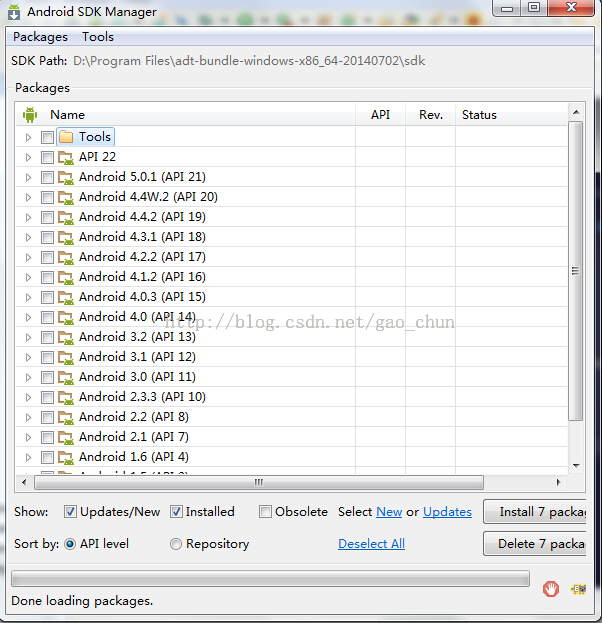The height and width of the screenshot is (623, 602).
Task: Click the Android robot icon in Name header
Action: (30, 115)
